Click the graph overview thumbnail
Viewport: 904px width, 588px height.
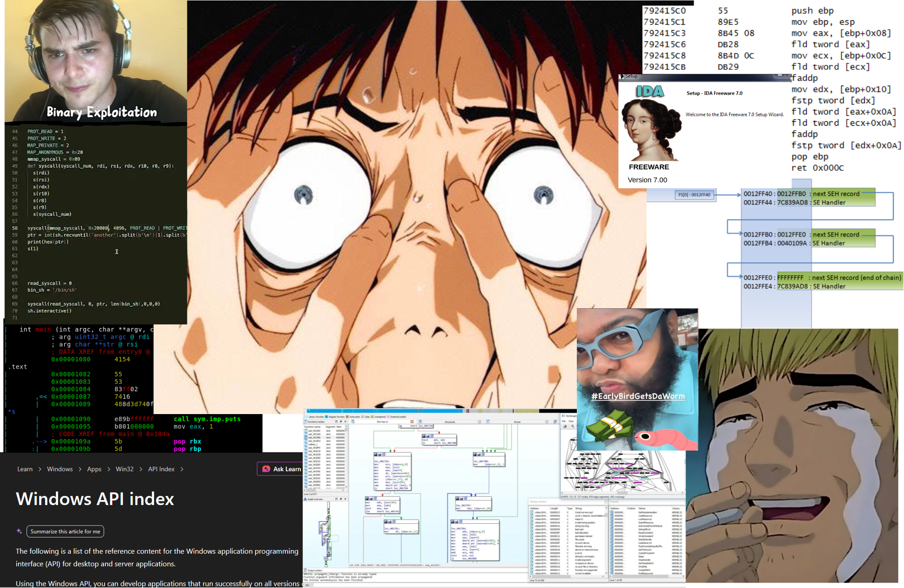tap(326, 534)
